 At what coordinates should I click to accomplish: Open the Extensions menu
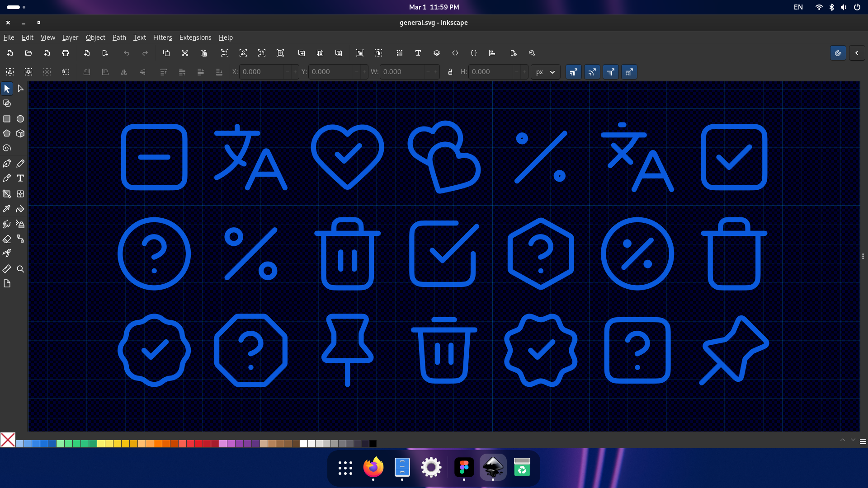pyautogui.click(x=195, y=38)
